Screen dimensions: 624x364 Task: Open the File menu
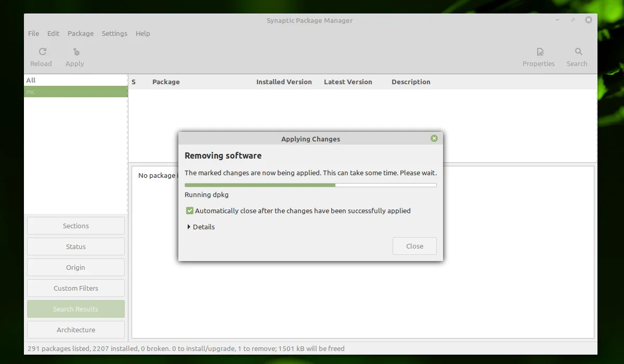(33, 33)
